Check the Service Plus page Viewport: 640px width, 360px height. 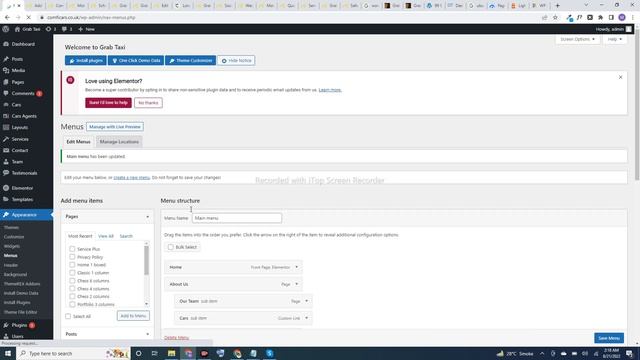[72, 249]
